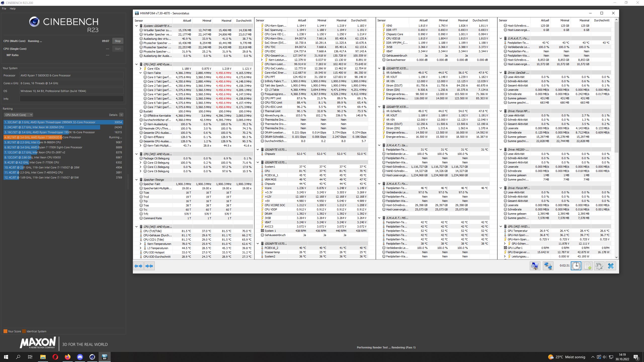Reset the sensor timer using the clock icon
Image resolution: width=644 pixels, height=362 pixels.
point(576,266)
